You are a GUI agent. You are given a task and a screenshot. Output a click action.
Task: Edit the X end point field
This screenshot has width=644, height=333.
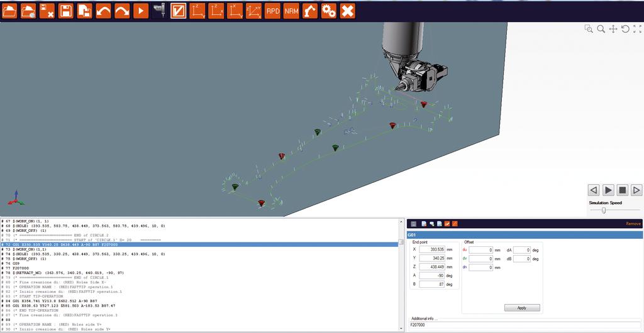coord(432,249)
